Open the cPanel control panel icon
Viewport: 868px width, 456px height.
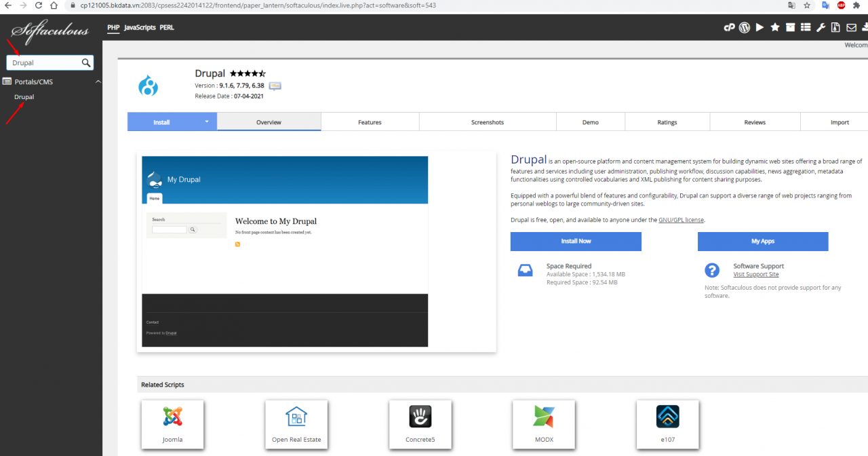(x=730, y=28)
